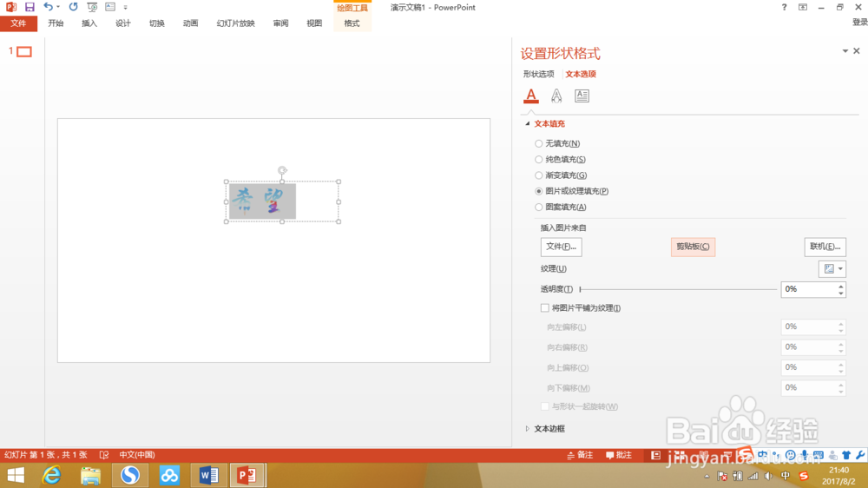Collapse the 文本填充 section
The image size is (868, 488).
point(528,123)
